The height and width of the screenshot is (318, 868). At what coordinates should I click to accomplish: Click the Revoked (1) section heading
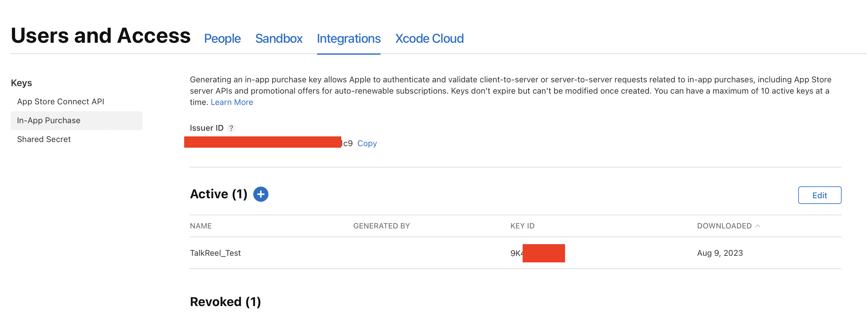pos(225,301)
